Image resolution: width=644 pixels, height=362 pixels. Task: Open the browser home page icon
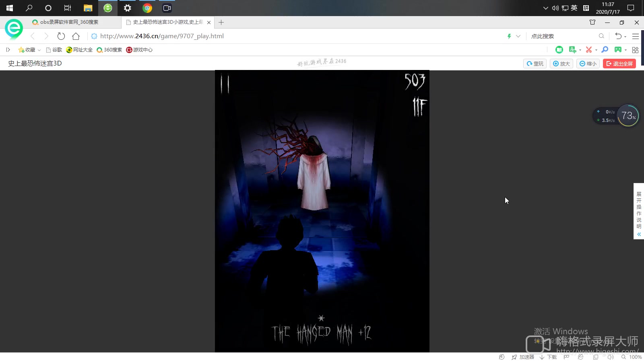76,36
